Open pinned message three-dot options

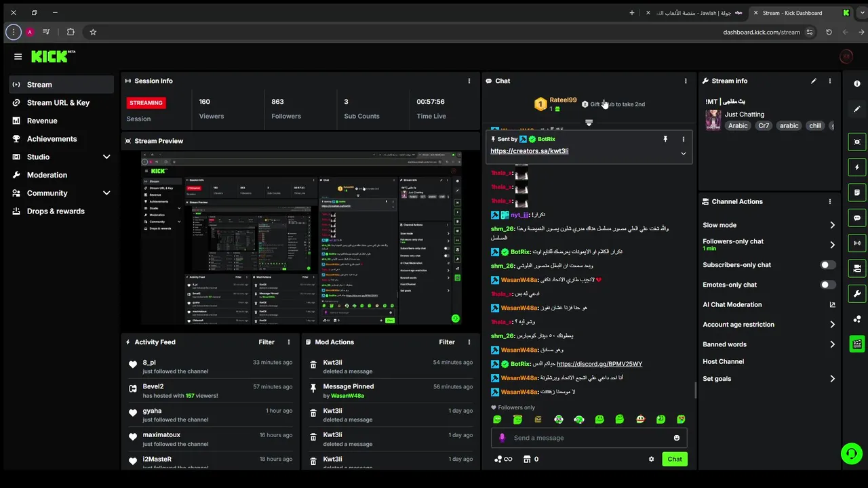(x=683, y=139)
